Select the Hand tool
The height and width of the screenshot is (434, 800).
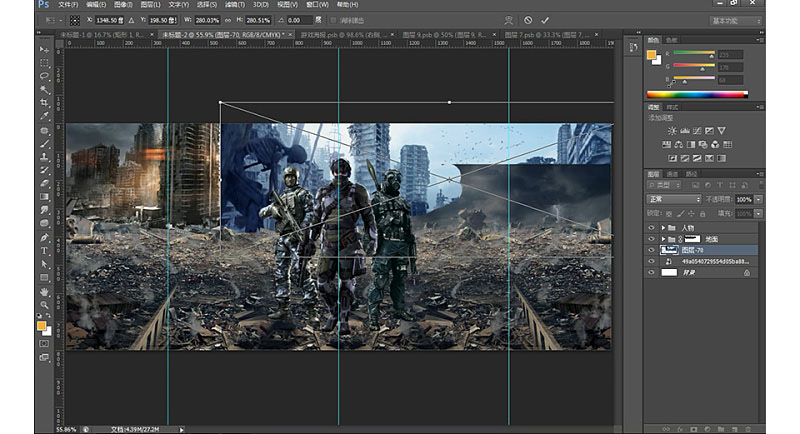click(x=44, y=292)
